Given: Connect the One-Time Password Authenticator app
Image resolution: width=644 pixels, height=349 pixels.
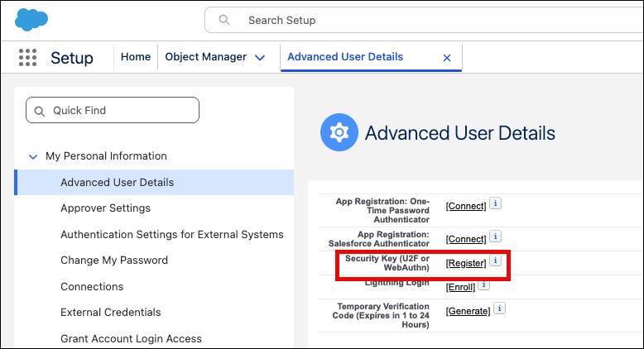Looking at the screenshot, I should (x=466, y=206).
